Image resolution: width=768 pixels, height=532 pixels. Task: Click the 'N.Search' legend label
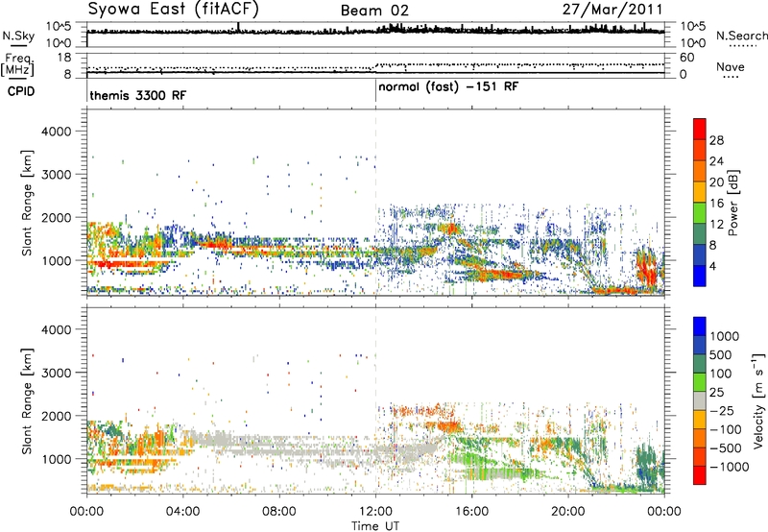point(741,36)
